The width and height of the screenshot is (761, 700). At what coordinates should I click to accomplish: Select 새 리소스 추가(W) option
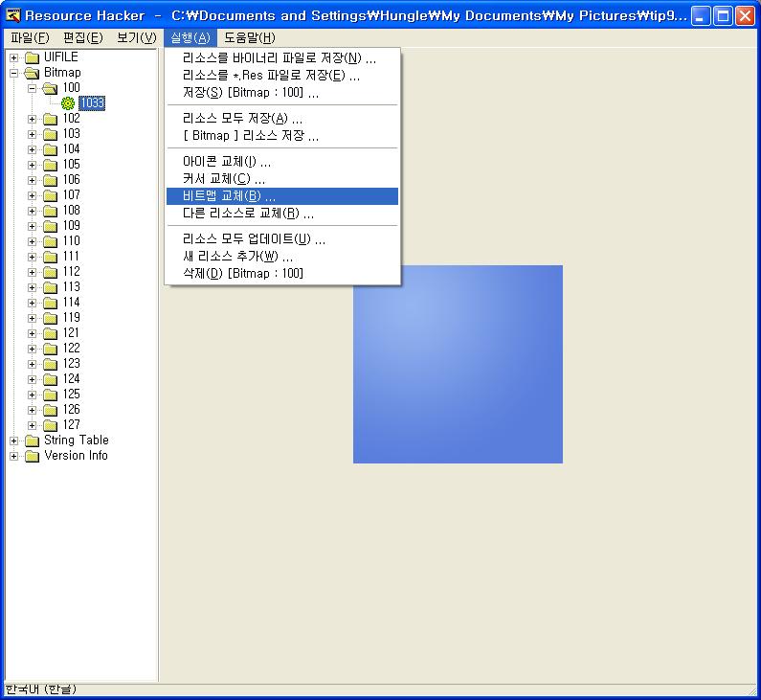pos(237,256)
